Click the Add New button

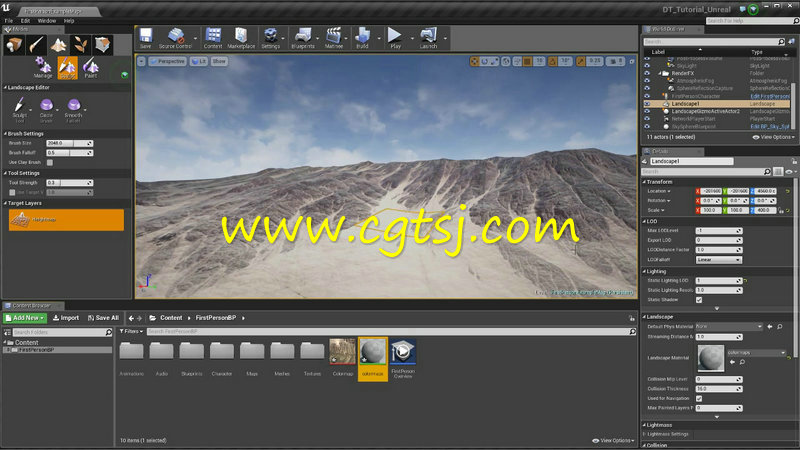tap(25, 318)
